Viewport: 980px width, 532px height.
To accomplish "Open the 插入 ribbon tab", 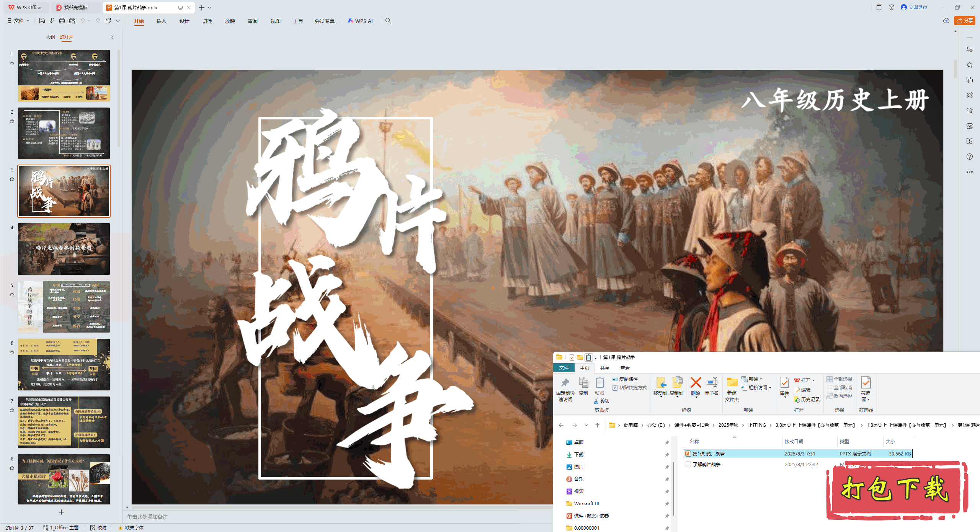I will [162, 21].
